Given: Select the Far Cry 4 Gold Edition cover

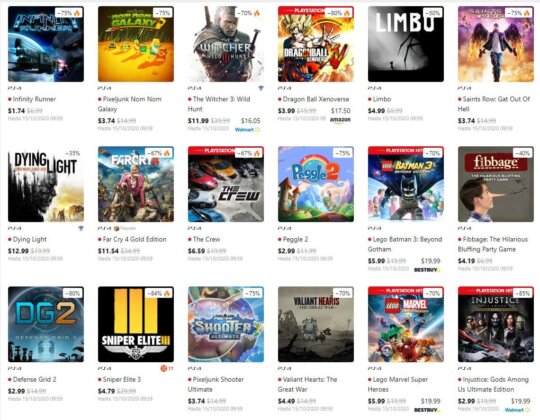Looking at the screenshot, I should click(136, 184).
